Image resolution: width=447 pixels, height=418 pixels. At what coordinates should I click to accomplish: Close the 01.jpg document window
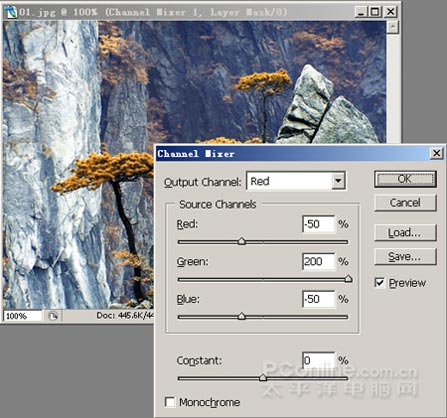390,12
